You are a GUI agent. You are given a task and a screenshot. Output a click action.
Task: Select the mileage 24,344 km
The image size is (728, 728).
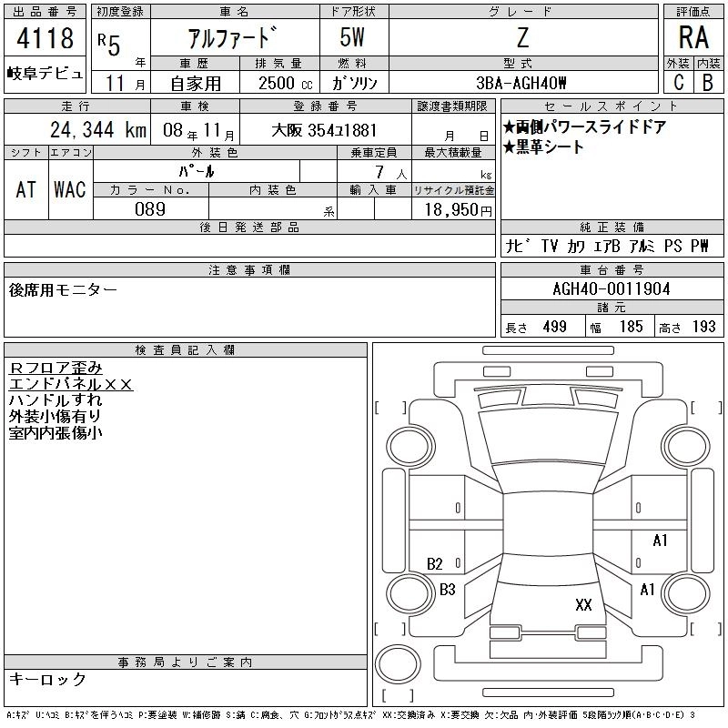tap(98, 130)
